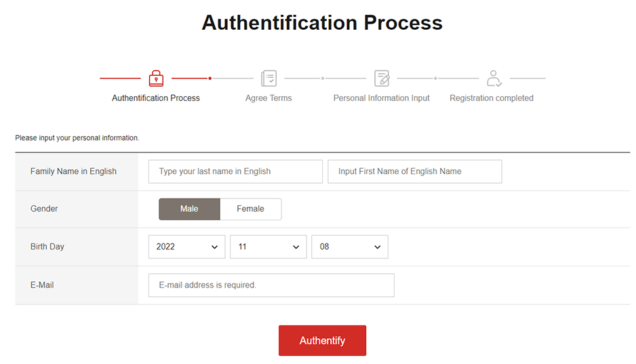Open the birth day dropdown showing 08
This screenshot has width=636, height=364.
point(349,247)
